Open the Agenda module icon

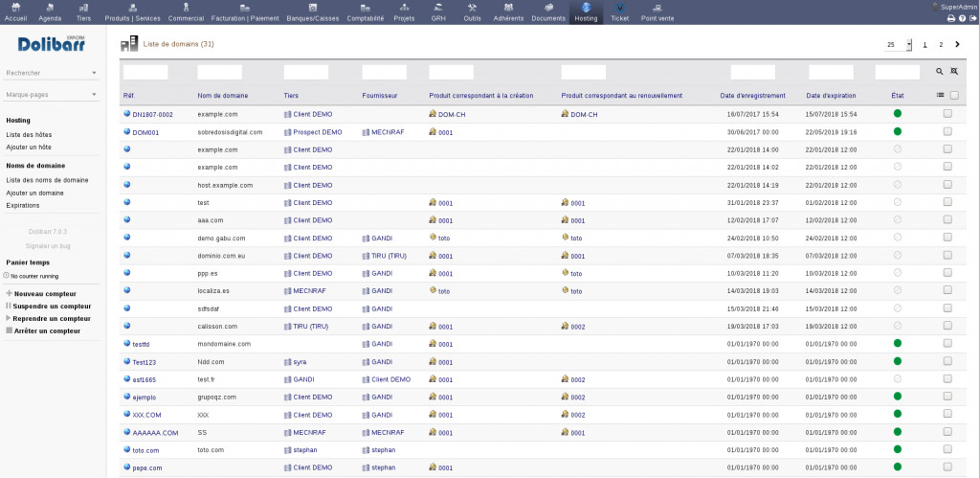[50, 11]
